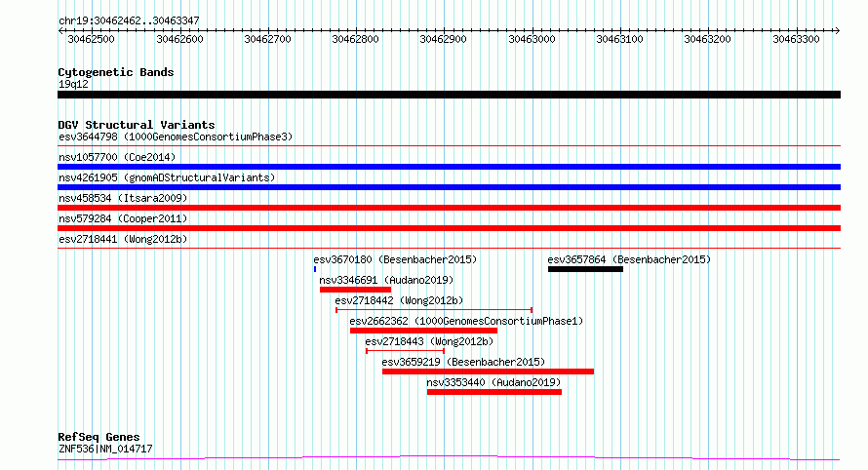Screen dimensions: 868x470
Task: Select red bar of esv2662362
Action: 423,331
